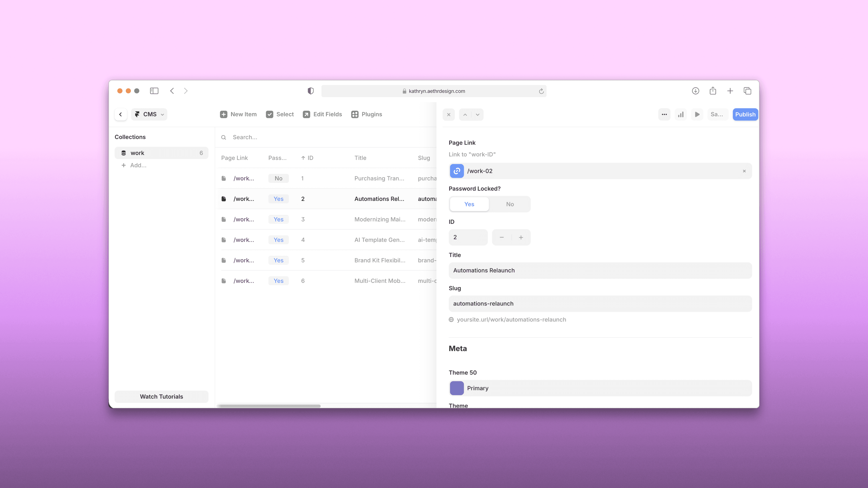Click the Edit Fields arrow icon
This screenshot has width=868, height=488.
tap(306, 115)
